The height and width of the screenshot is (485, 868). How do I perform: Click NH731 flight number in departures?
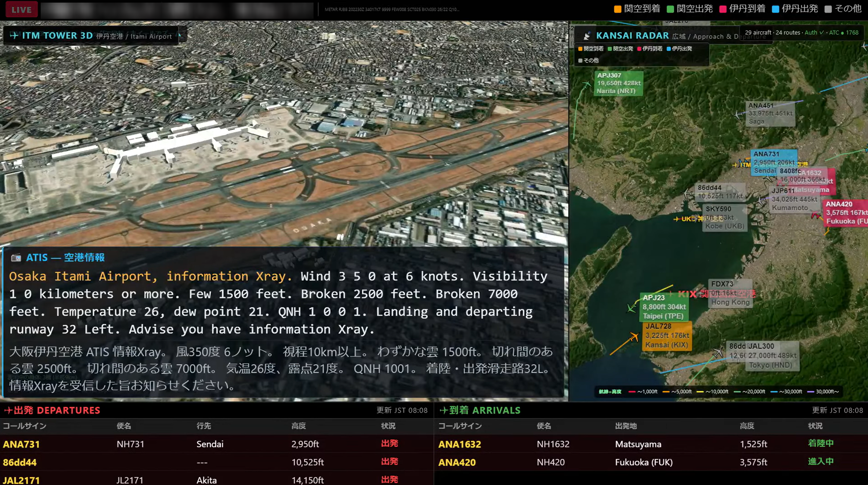pyautogui.click(x=130, y=444)
